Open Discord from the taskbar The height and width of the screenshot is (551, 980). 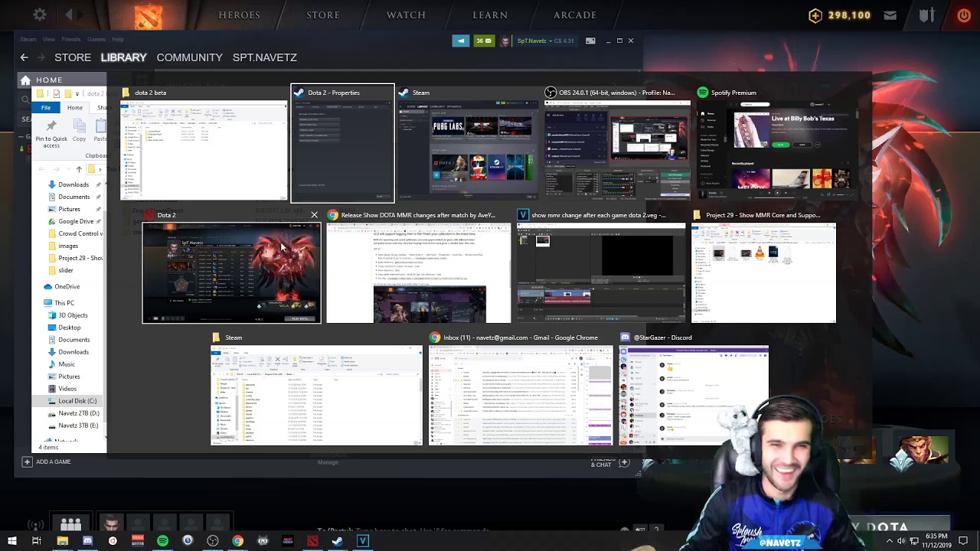(87, 541)
